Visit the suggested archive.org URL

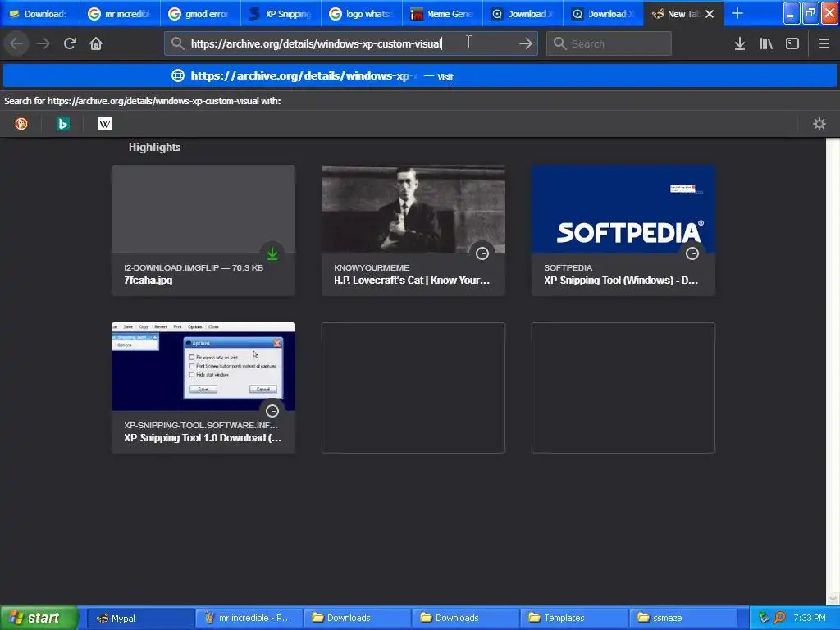[x=419, y=75]
